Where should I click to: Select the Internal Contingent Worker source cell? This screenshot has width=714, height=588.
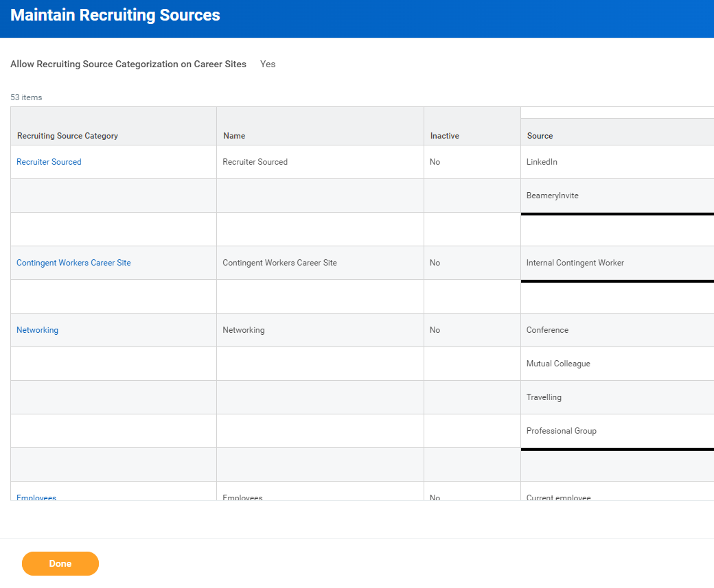pyautogui.click(x=617, y=263)
